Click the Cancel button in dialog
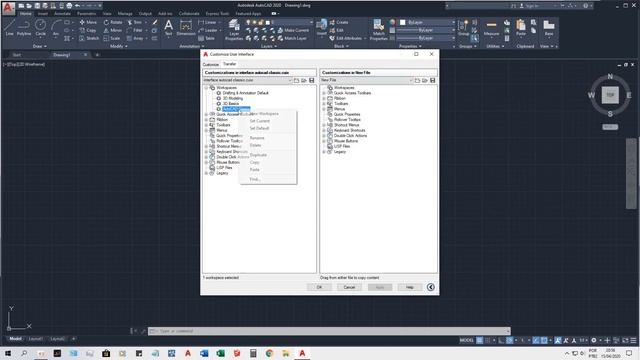Image resolution: width=640 pixels, height=360 pixels. (349, 287)
